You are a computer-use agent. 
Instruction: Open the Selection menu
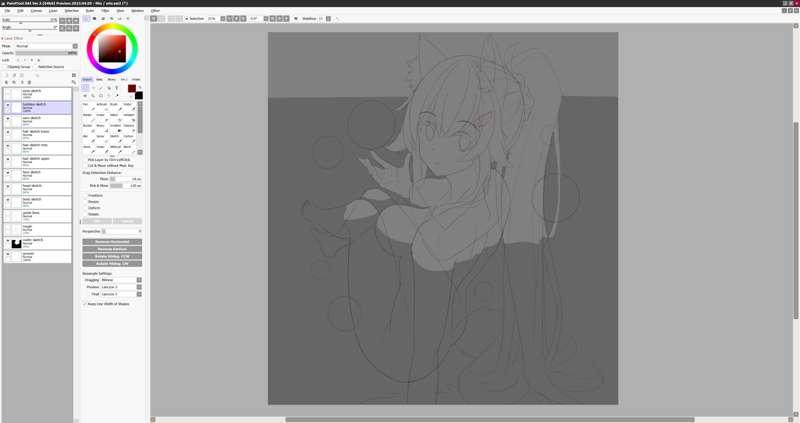pyautogui.click(x=71, y=11)
